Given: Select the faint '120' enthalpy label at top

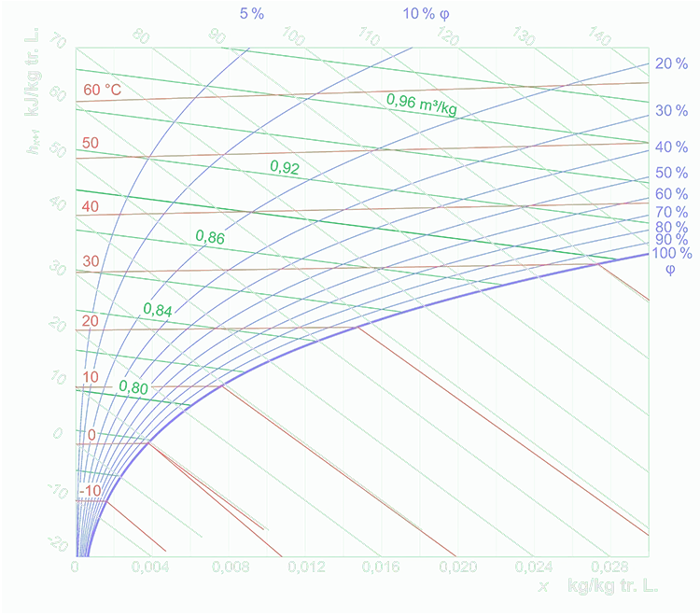Looking at the screenshot, I should click(448, 35).
